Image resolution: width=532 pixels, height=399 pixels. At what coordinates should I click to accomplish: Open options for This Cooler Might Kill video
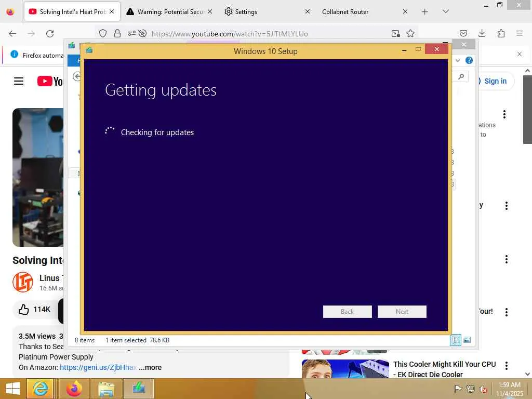click(x=507, y=366)
